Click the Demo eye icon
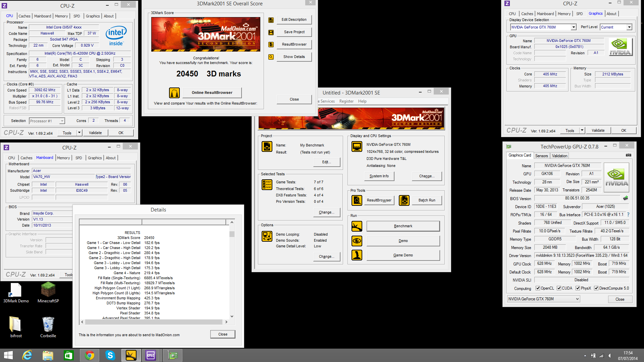 click(x=357, y=241)
